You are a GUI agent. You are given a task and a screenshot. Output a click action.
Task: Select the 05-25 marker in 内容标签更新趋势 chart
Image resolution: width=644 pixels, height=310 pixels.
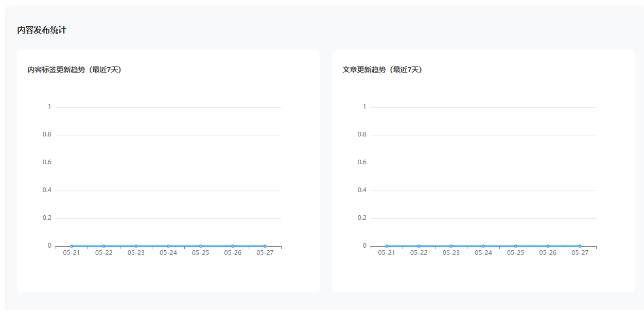click(200, 246)
